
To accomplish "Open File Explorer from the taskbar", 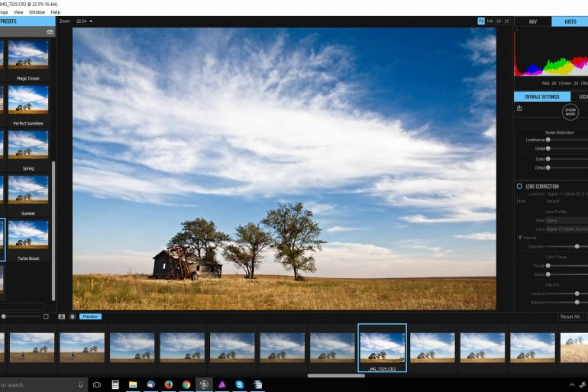I will point(133,384).
